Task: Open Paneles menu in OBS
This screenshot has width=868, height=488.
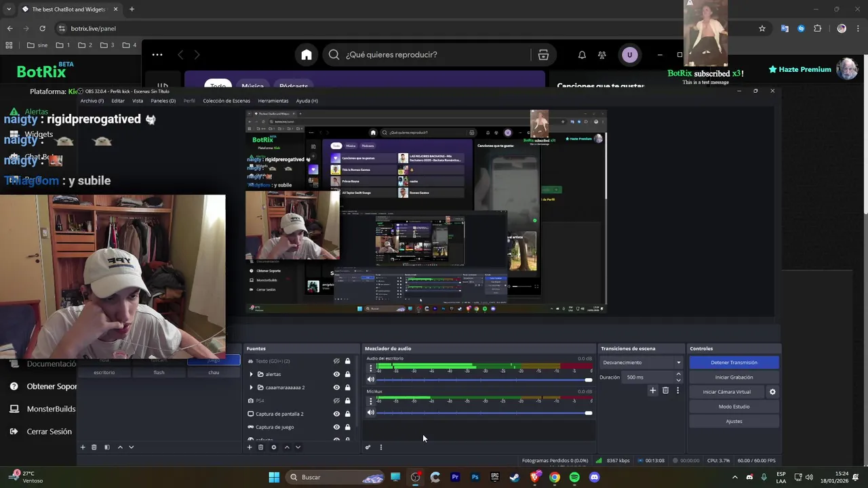Action: pyautogui.click(x=163, y=101)
